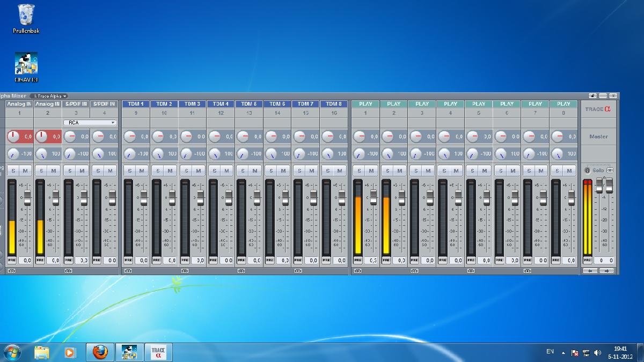Click the Trace Alpha logo in Master strip
Image resolution: width=644 pixels, height=362 pixels.
point(598,109)
